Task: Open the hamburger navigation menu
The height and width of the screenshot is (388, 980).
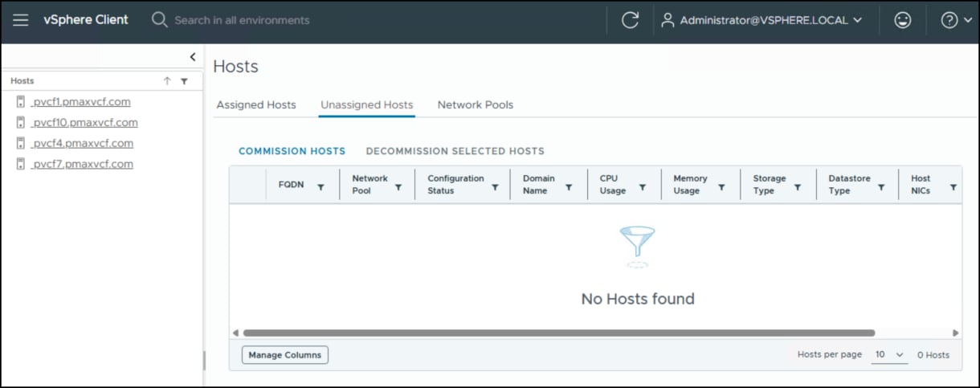Action: 21,20
